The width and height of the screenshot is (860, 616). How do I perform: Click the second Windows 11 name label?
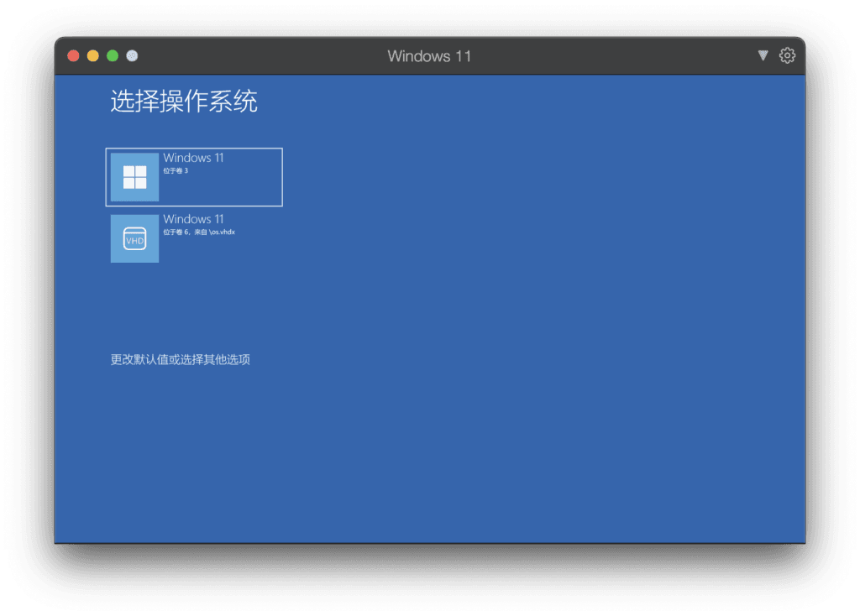tap(193, 220)
